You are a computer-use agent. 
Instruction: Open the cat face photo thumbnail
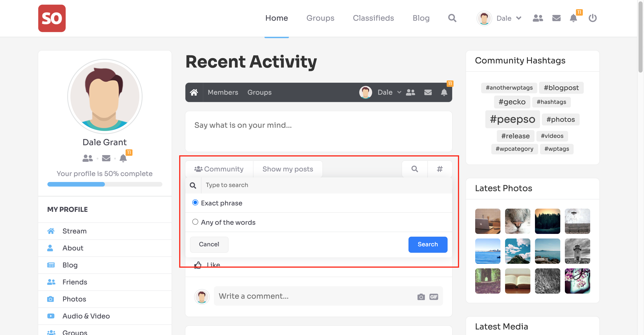click(x=517, y=221)
